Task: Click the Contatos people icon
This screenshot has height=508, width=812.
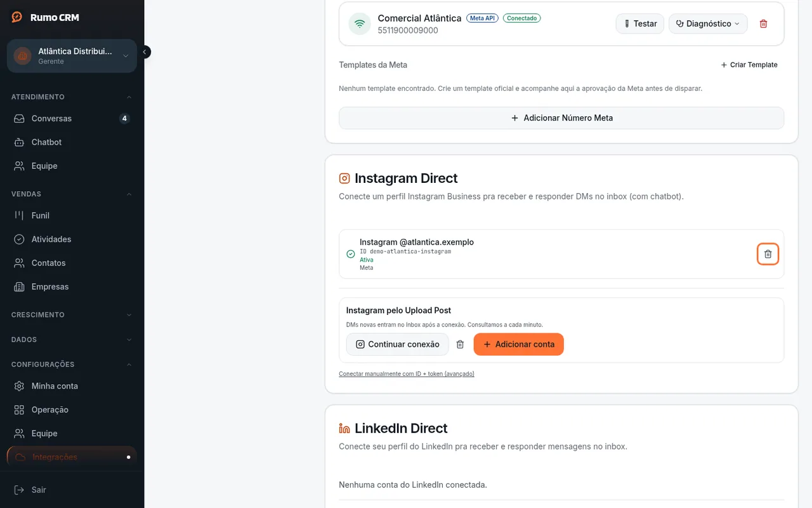Action: pyautogui.click(x=19, y=263)
